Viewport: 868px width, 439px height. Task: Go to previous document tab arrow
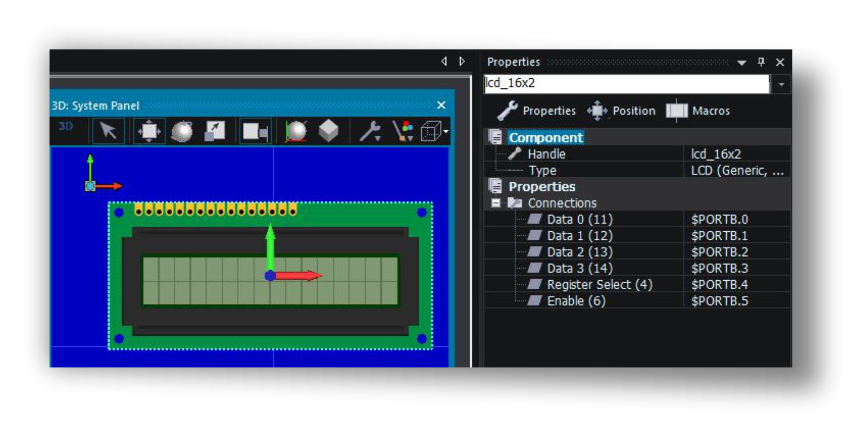(x=444, y=61)
